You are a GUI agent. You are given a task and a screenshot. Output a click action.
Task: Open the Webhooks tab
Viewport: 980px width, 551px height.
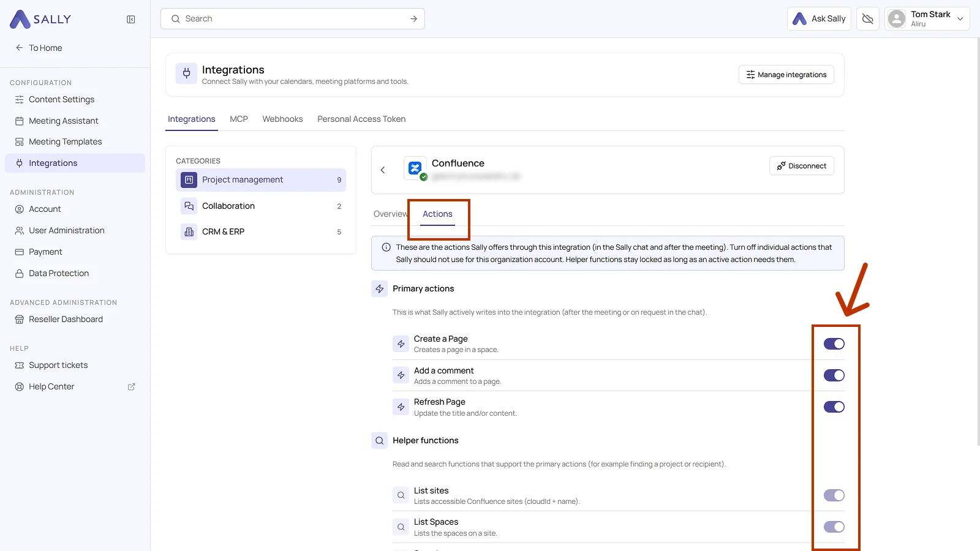pos(282,119)
